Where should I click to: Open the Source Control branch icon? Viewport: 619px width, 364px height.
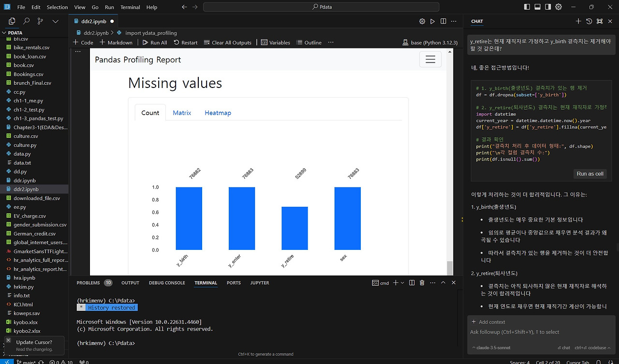click(x=41, y=21)
